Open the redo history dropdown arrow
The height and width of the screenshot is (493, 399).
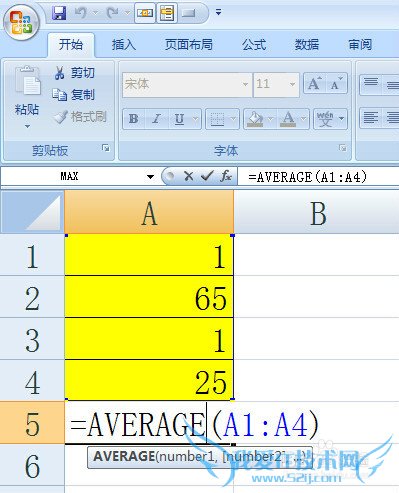coord(127,13)
